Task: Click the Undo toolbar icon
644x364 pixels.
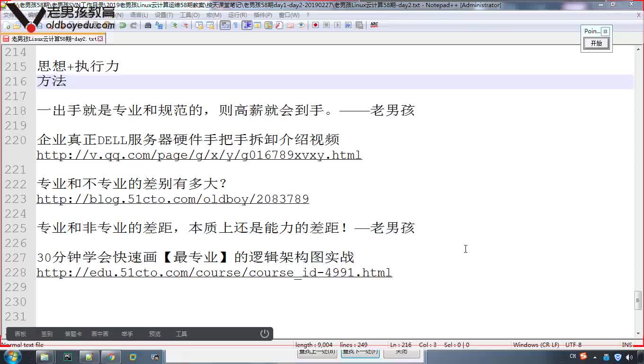Action: tap(123, 25)
